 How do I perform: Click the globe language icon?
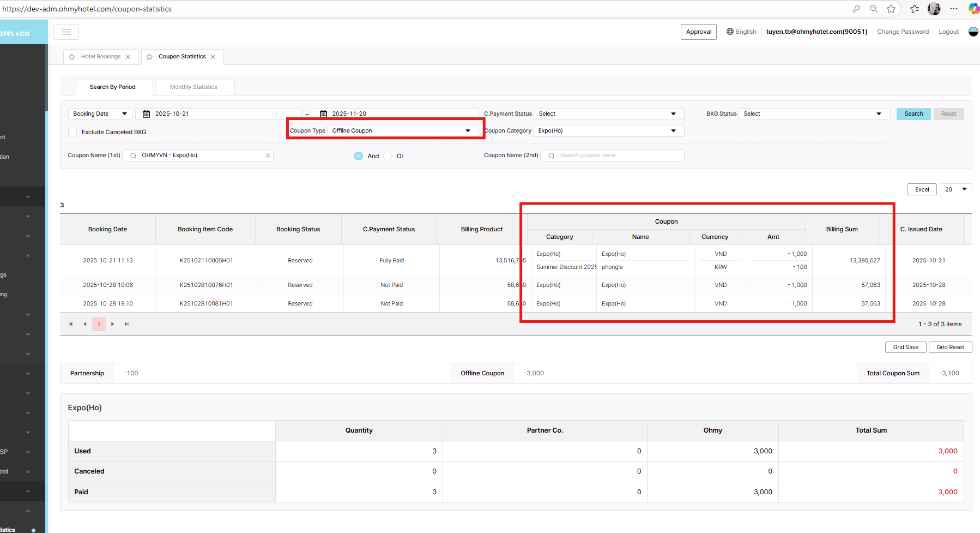click(730, 32)
